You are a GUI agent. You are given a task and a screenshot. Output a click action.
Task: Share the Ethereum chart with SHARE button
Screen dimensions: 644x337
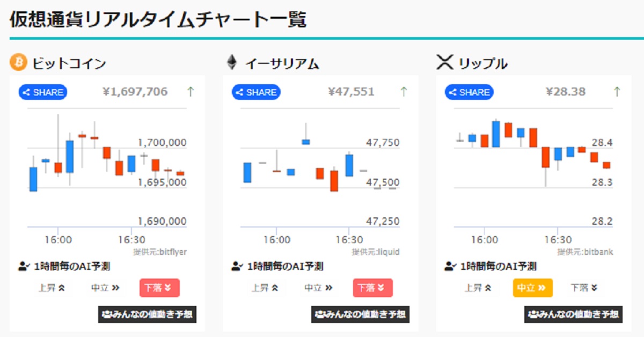pos(256,92)
